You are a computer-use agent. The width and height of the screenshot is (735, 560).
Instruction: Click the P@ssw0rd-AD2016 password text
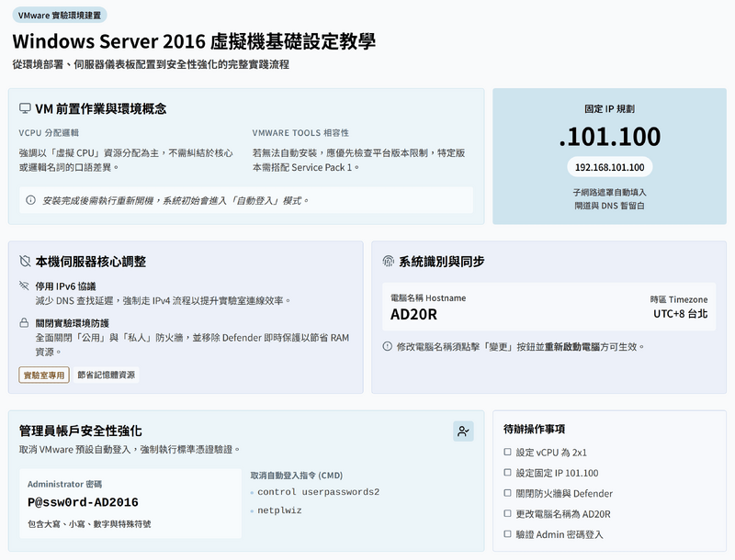tap(83, 502)
